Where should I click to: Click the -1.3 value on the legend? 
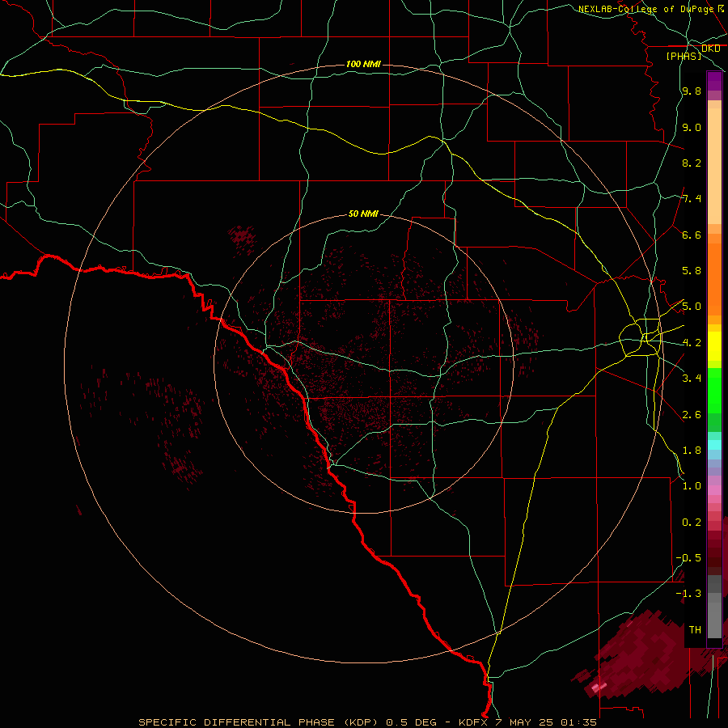coord(688,594)
